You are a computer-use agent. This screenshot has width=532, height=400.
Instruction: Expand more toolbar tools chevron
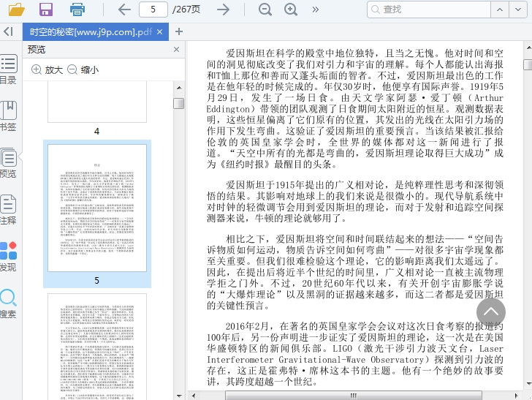click(x=316, y=10)
